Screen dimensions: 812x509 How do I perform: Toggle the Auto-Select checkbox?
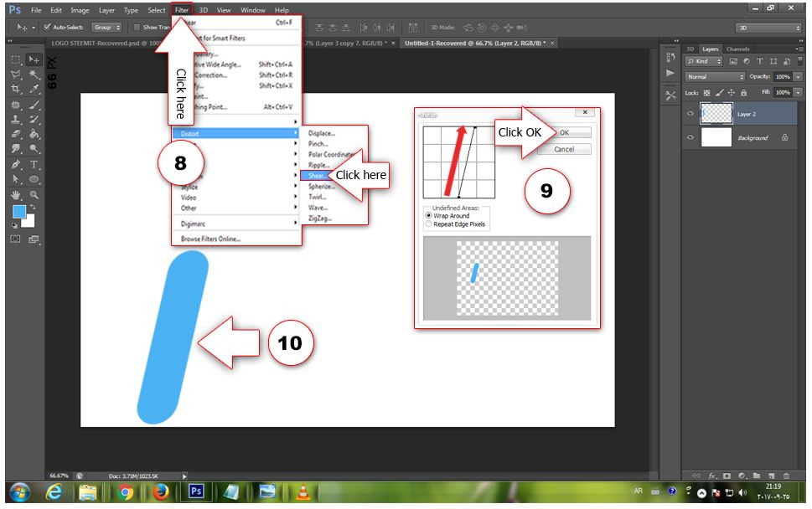click(x=47, y=27)
